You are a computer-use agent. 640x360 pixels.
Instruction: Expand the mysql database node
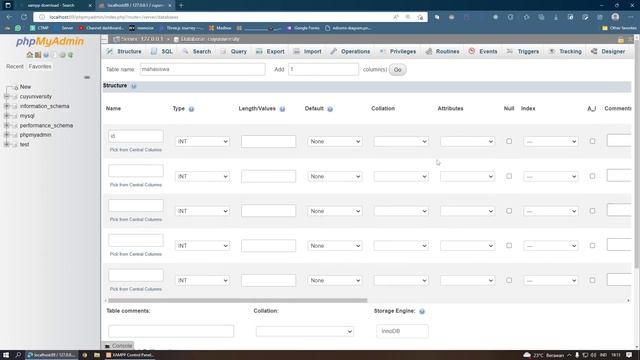coord(7,116)
